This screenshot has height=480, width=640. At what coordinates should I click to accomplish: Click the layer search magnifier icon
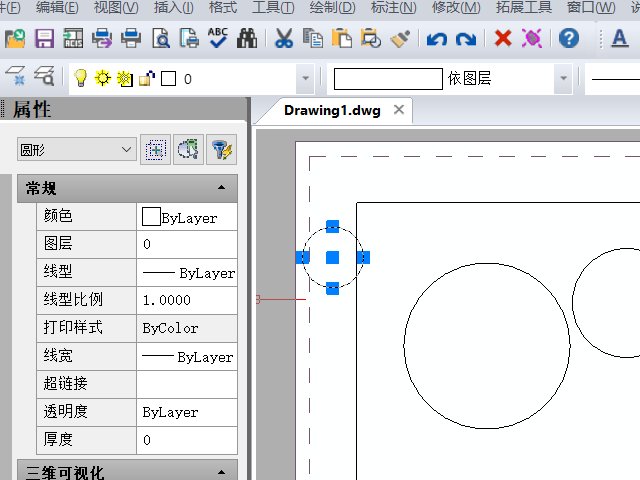[44, 76]
